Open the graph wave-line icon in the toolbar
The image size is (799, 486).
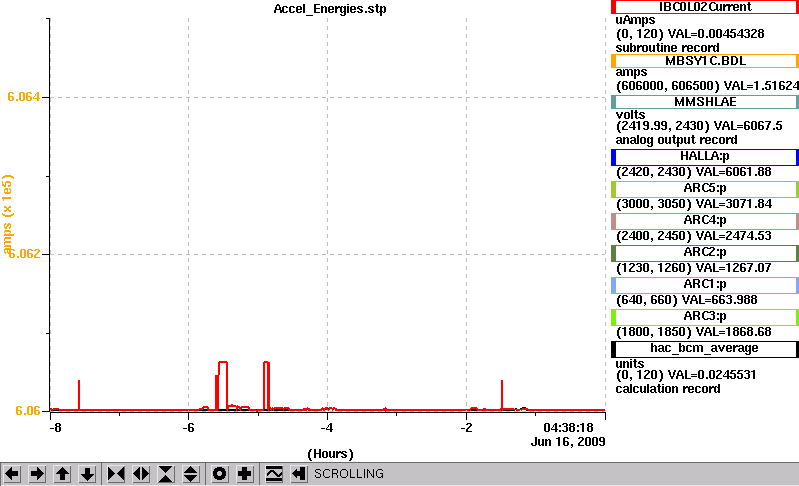click(x=274, y=474)
